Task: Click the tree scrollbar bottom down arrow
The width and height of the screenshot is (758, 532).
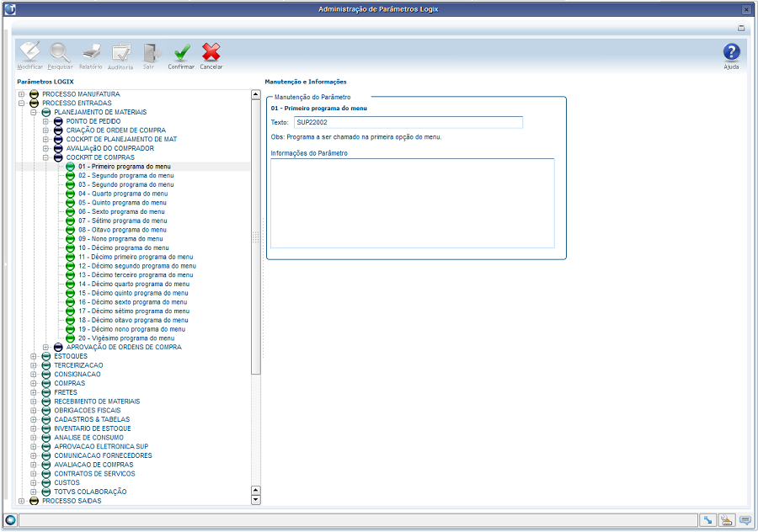Action: (x=256, y=500)
